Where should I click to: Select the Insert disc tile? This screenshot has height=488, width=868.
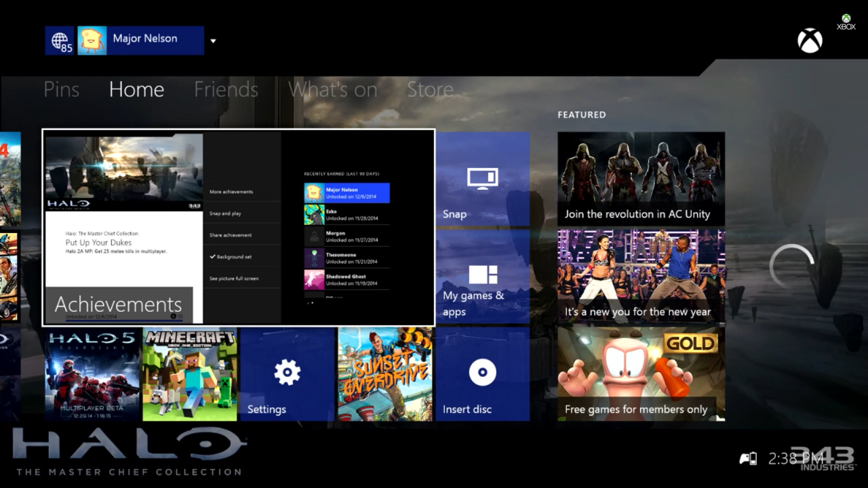point(483,374)
